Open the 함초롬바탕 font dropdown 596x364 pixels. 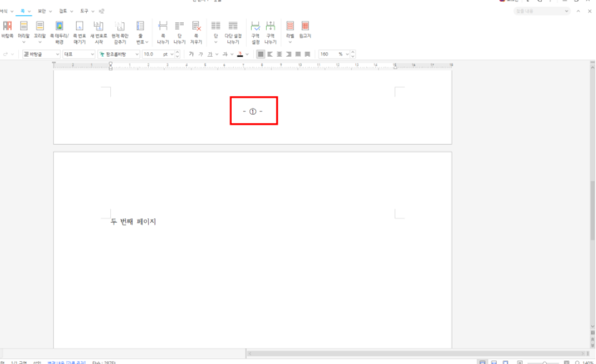coord(137,54)
